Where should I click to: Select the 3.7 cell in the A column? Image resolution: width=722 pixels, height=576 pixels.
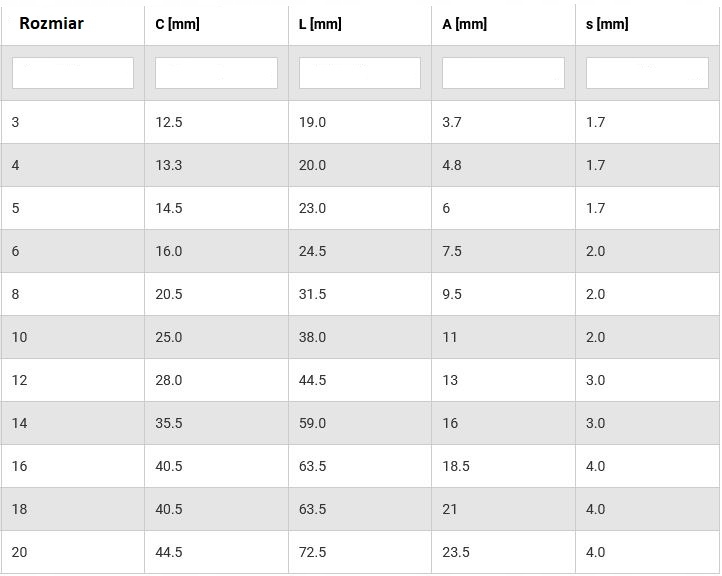[452, 122]
